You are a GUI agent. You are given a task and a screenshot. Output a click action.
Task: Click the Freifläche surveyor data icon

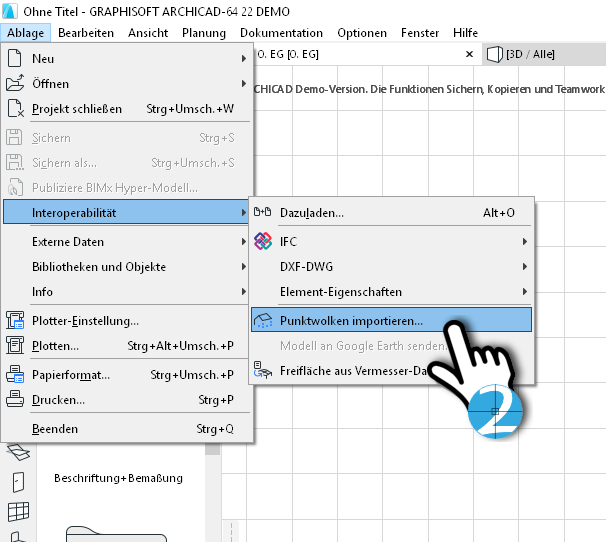click(263, 370)
